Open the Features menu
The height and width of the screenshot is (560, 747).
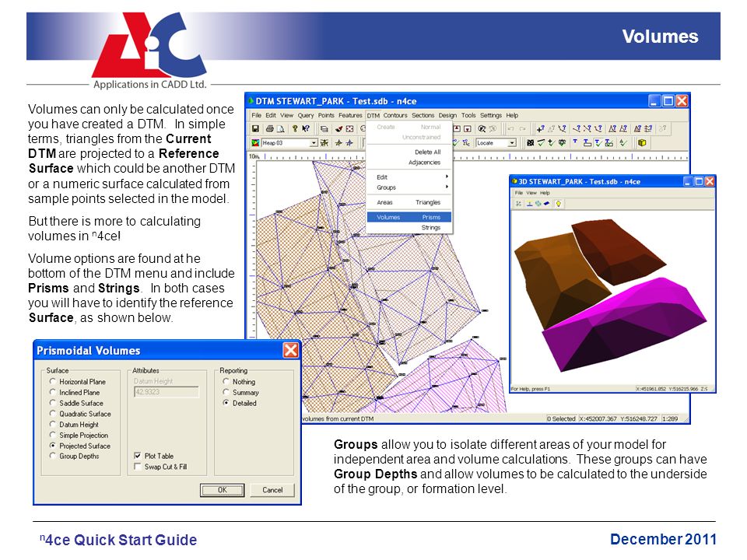[350, 115]
